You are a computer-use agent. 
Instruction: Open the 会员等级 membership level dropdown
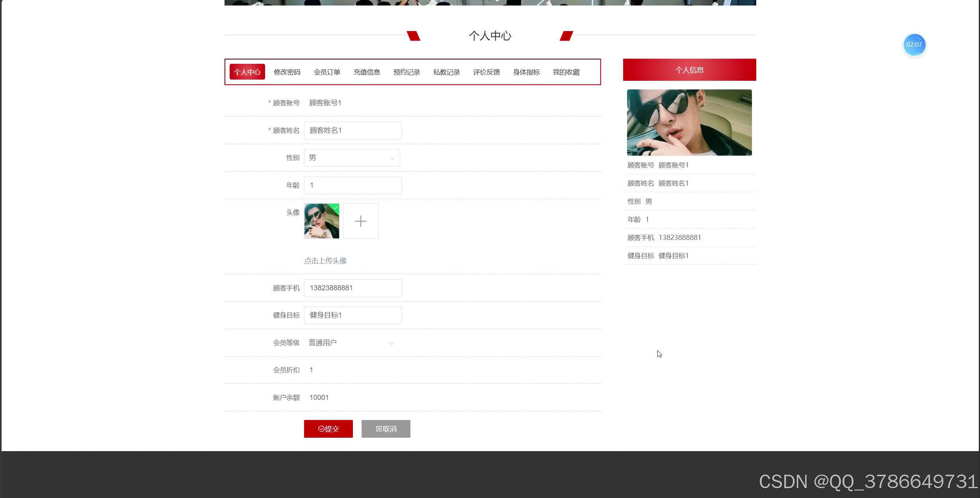tap(351, 342)
